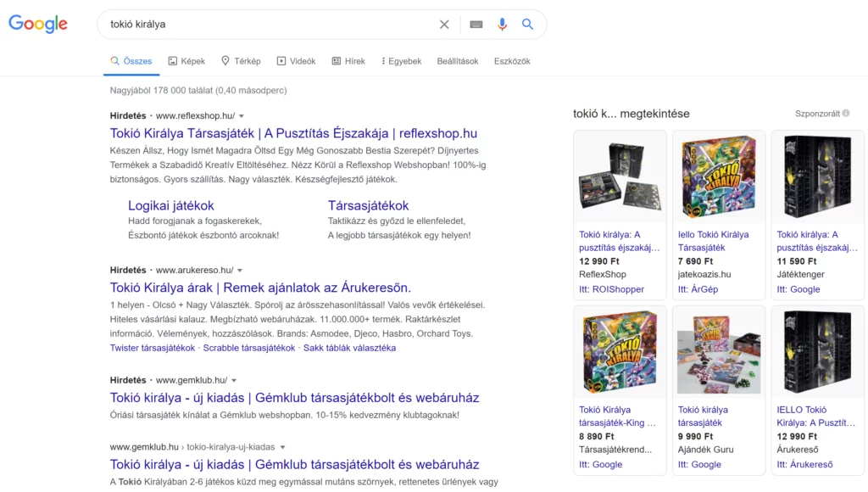Open the Logikai játékok sitelink
Viewport: 868px width, 492px height.
[x=171, y=205]
